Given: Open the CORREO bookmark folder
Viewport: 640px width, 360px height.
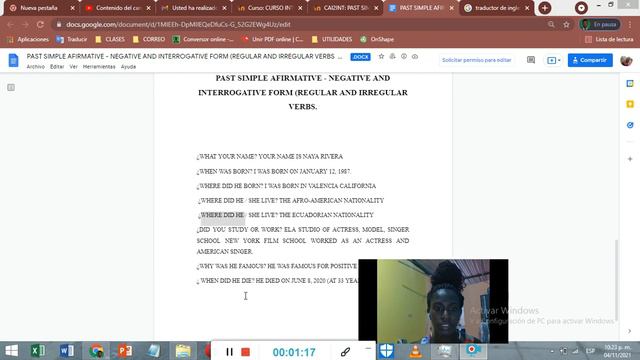Looking at the screenshot, I should (149, 39).
